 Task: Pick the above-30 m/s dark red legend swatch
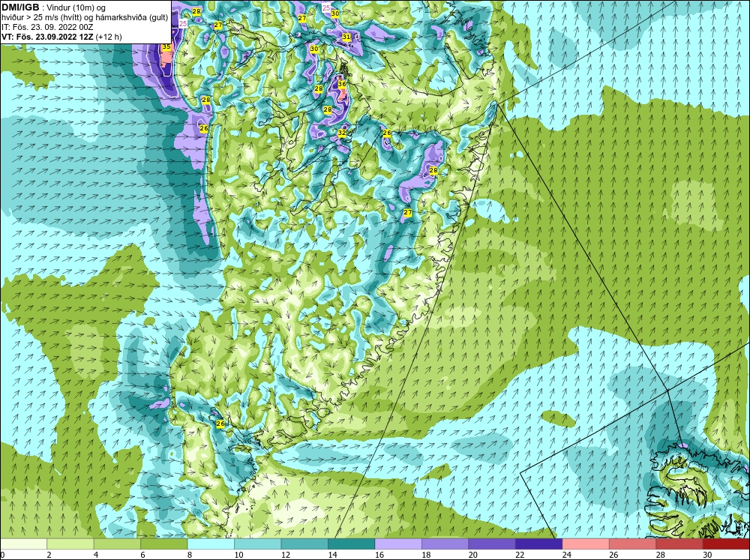tap(727, 544)
